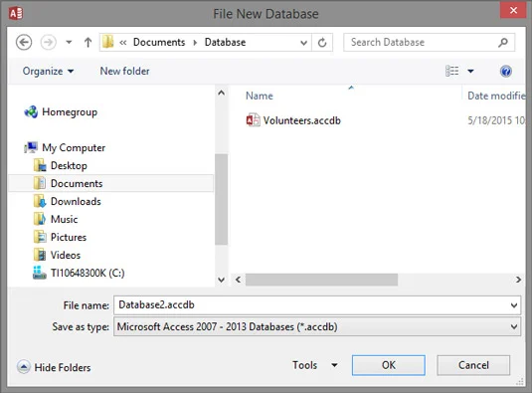This screenshot has height=393, width=532.
Task: Open the Downloads folder
Action: [x=76, y=202]
